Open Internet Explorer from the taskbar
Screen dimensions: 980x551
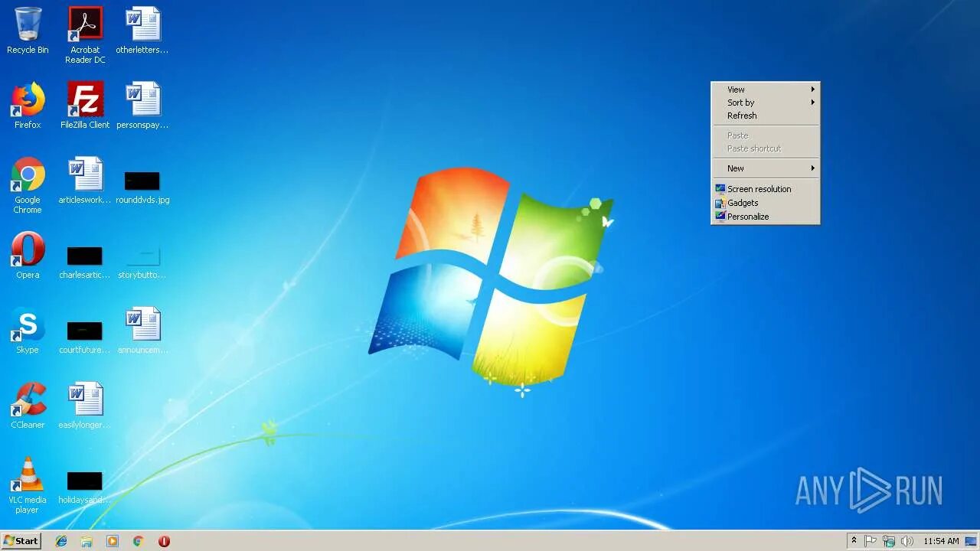click(60, 541)
